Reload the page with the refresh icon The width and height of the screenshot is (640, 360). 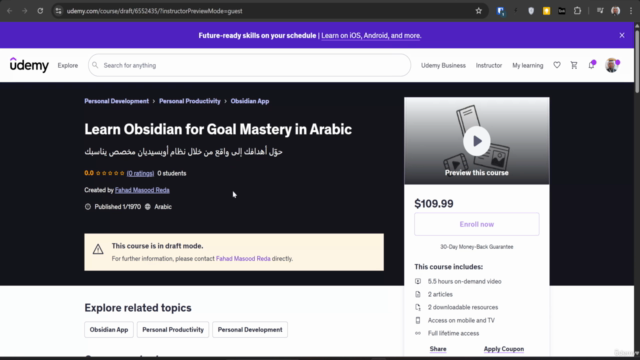pyautogui.click(x=40, y=11)
